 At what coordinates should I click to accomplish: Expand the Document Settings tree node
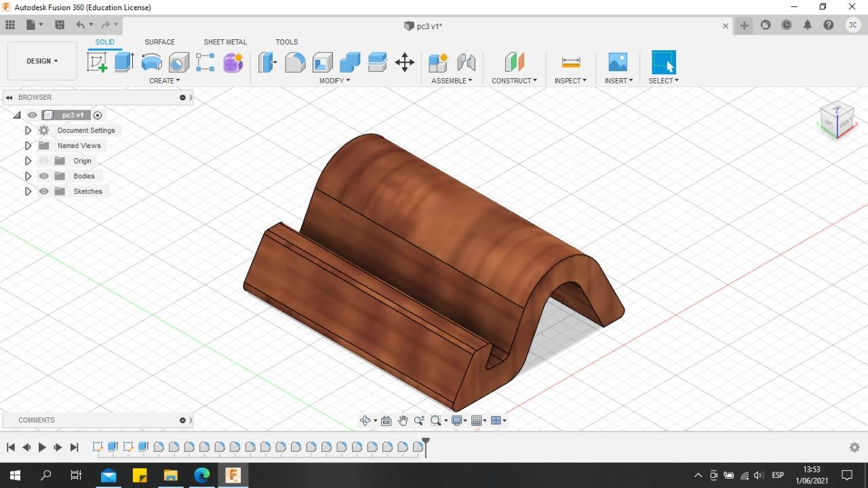click(28, 130)
